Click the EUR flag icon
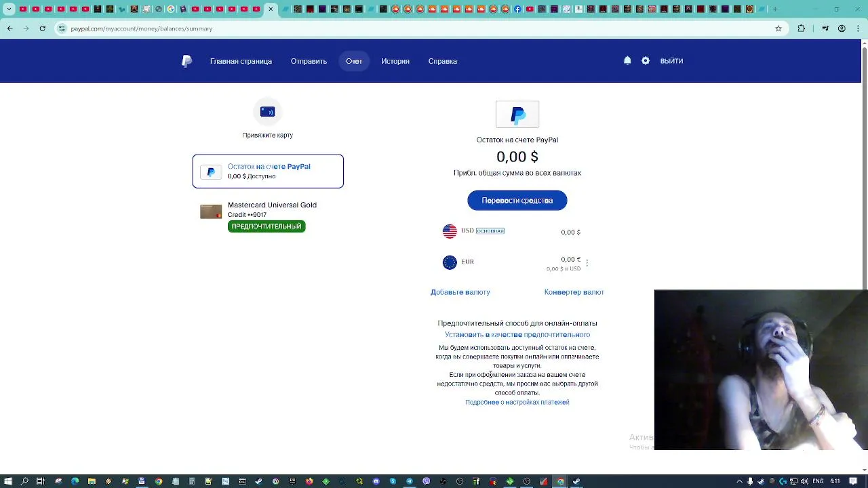The image size is (868, 488). (450, 262)
